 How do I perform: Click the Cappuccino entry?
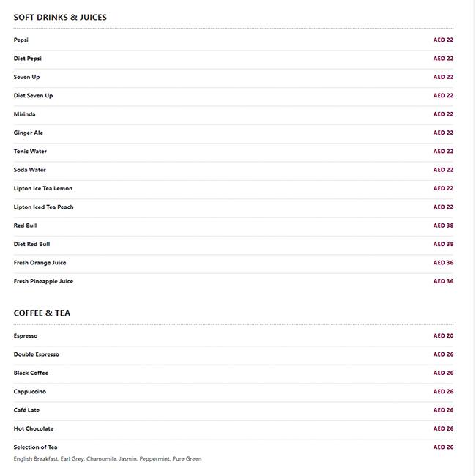[30, 392]
